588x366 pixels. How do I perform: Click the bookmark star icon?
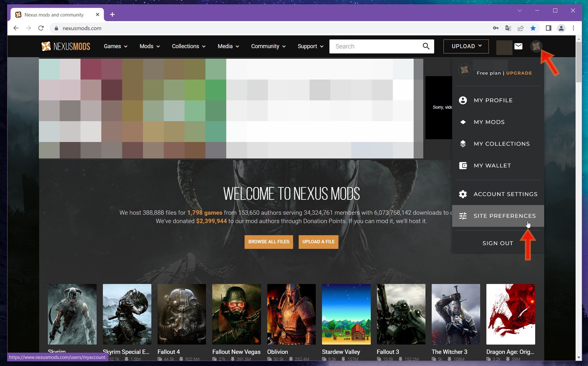pyautogui.click(x=533, y=28)
